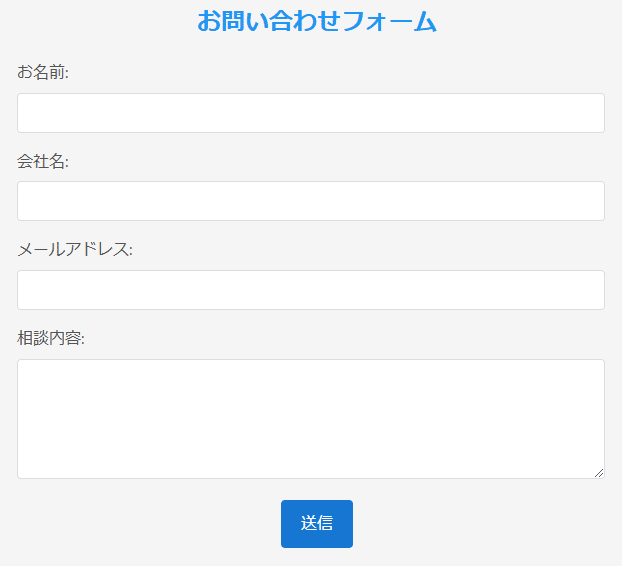Select the blue form title text

pyautogui.click(x=317, y=21)
